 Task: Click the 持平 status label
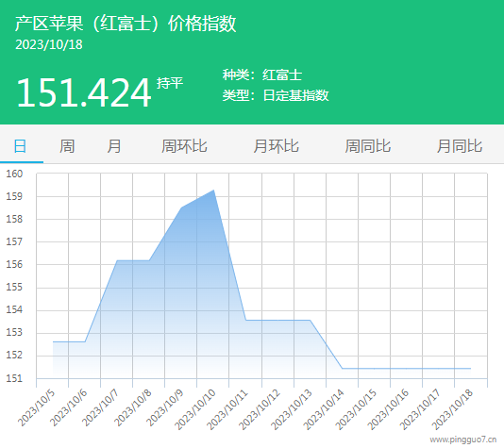point(170,83)
